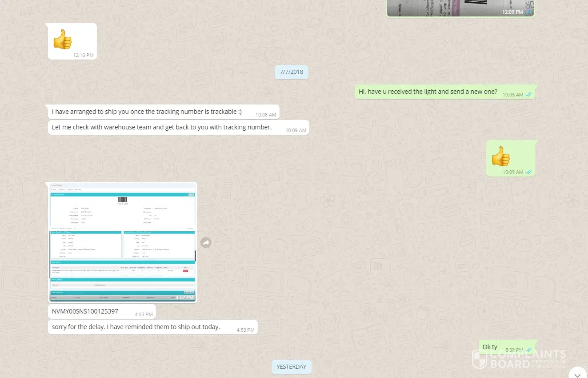Click the received thumbs-up emoji from 12:10 PM

coord(62,40)
